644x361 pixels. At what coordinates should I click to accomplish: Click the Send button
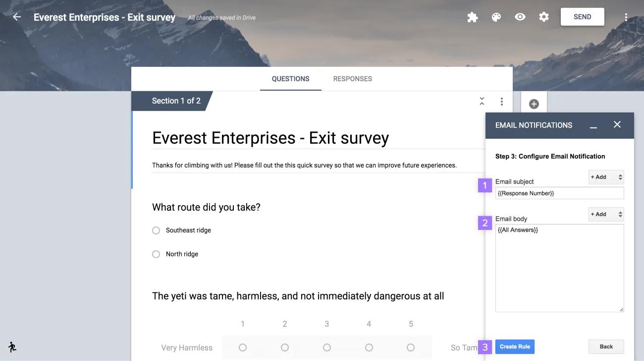tap(582, 17)
